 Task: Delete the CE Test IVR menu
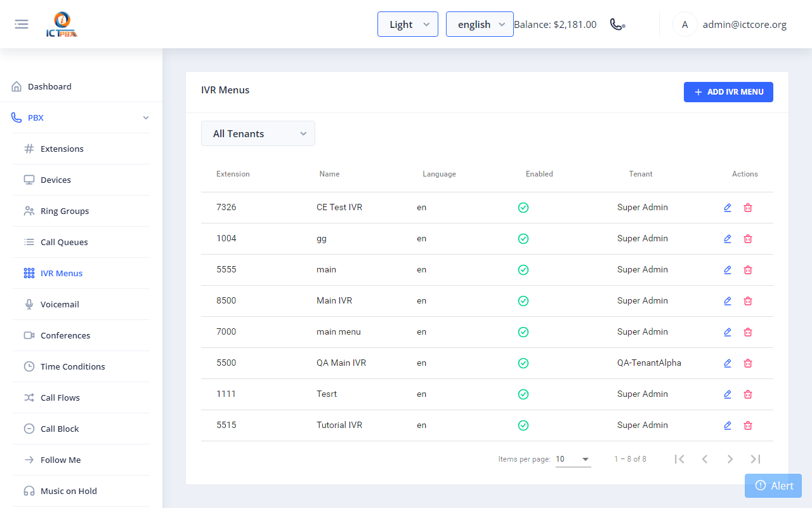(x=748, y=208)
